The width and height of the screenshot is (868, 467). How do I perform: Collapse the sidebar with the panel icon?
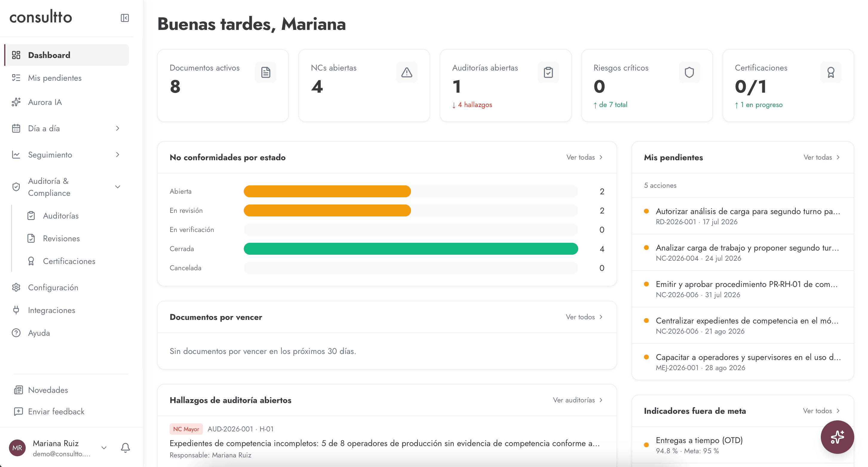125,18
